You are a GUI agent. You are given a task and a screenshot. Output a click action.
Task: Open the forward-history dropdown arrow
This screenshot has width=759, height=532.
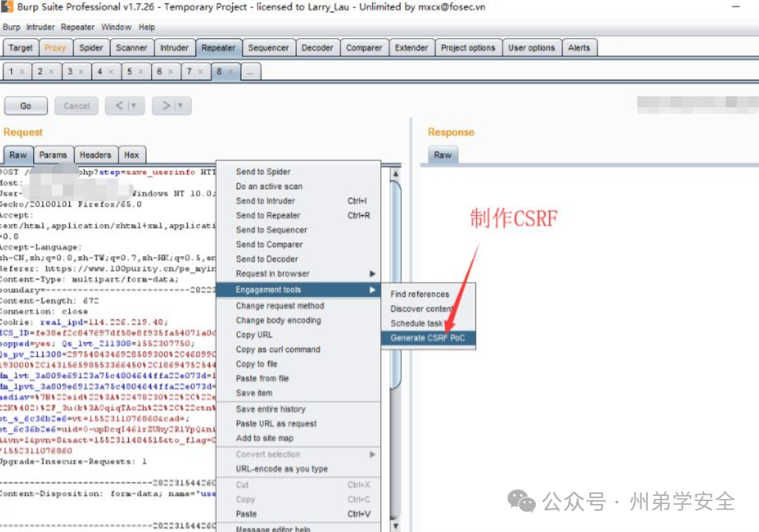(x=181, y=105)
